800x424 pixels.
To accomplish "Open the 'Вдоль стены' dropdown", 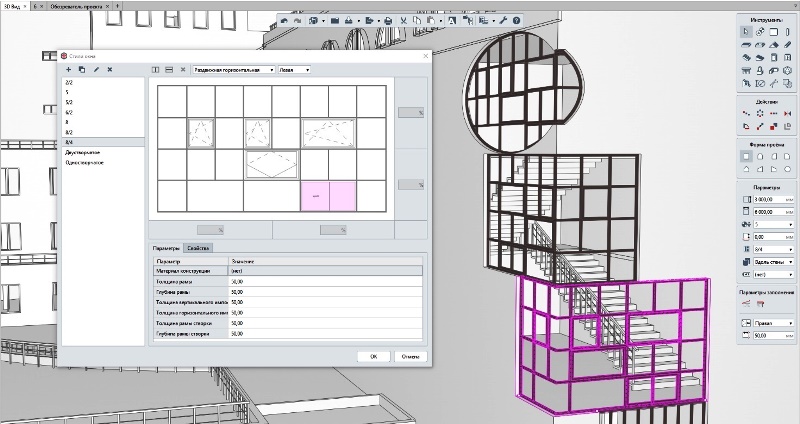I will pos(773,262).
